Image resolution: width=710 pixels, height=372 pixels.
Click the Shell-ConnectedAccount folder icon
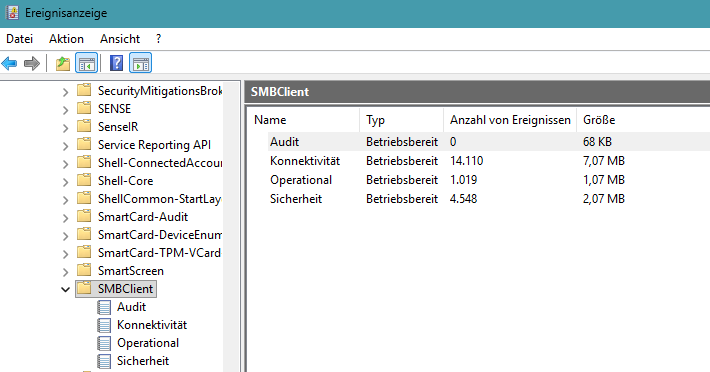pyautogui.click(x=84, y=162)
